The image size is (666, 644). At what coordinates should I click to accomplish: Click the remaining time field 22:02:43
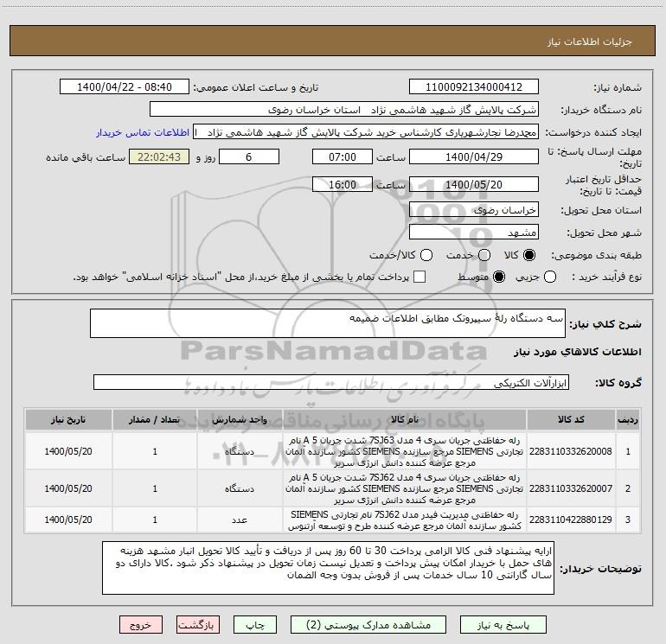[159, 156]
